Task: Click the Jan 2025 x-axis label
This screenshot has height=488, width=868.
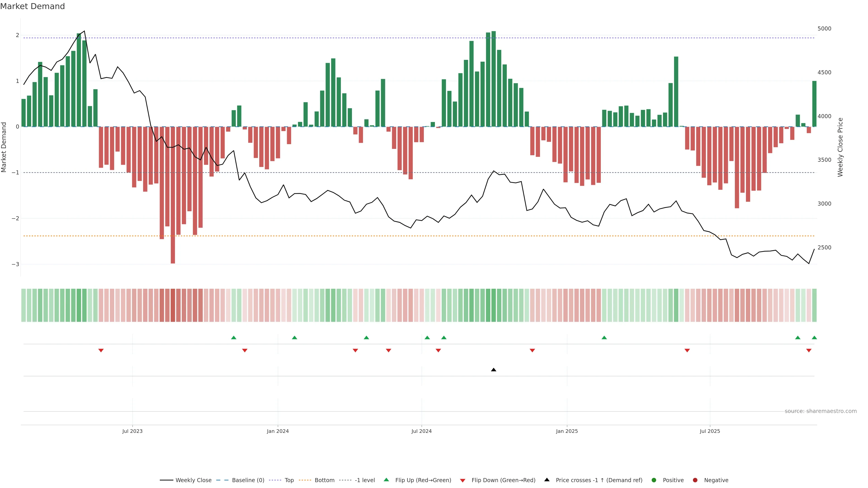Action: point(567,431)
